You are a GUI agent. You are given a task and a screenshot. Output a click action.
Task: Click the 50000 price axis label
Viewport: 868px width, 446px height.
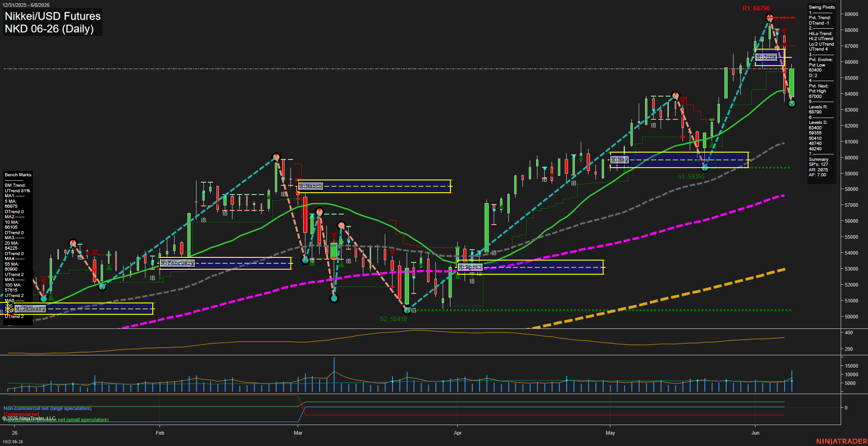[x=851, y=317]
